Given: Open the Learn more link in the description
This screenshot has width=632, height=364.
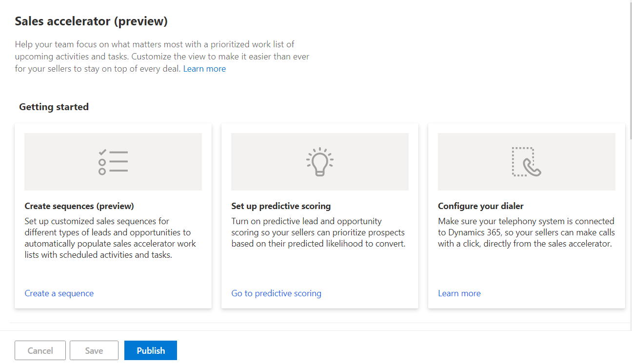Looking at the screenshot, I should (x=204, y=68).
